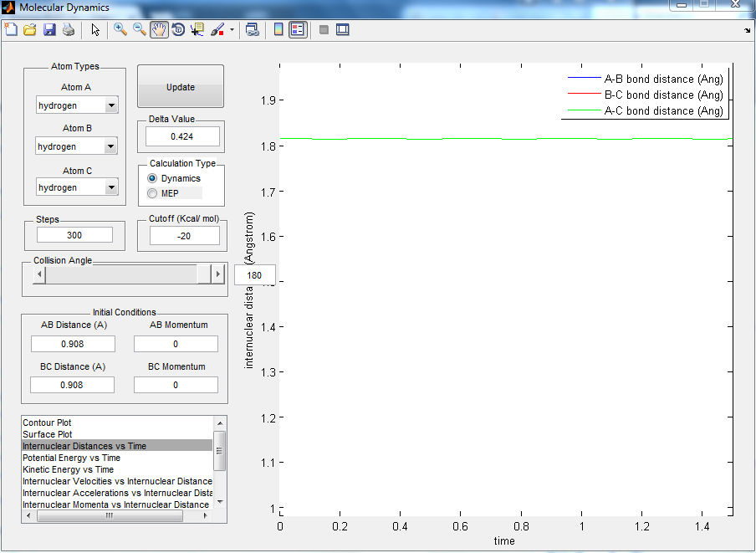Select Internuclear Distances vs Time
Viewport: 756px width, 553px height.
point(117,445)
